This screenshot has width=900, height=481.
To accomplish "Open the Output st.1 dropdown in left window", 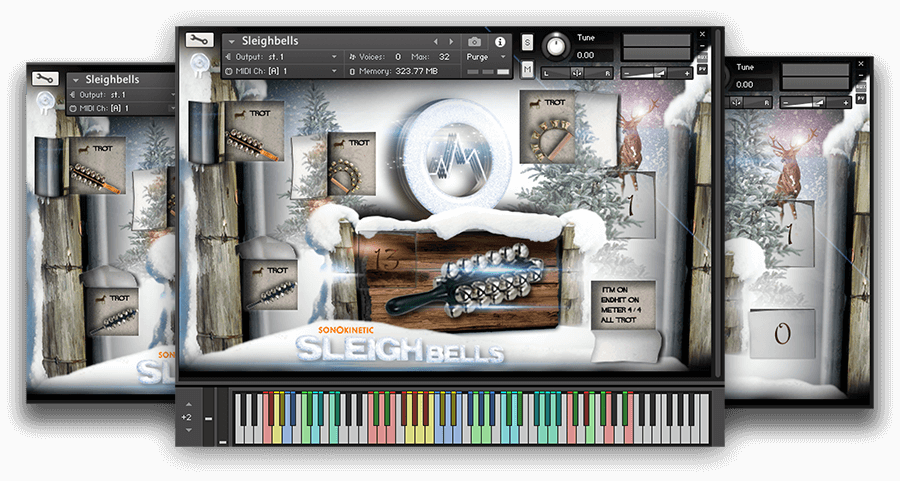I will click(122, 95).
